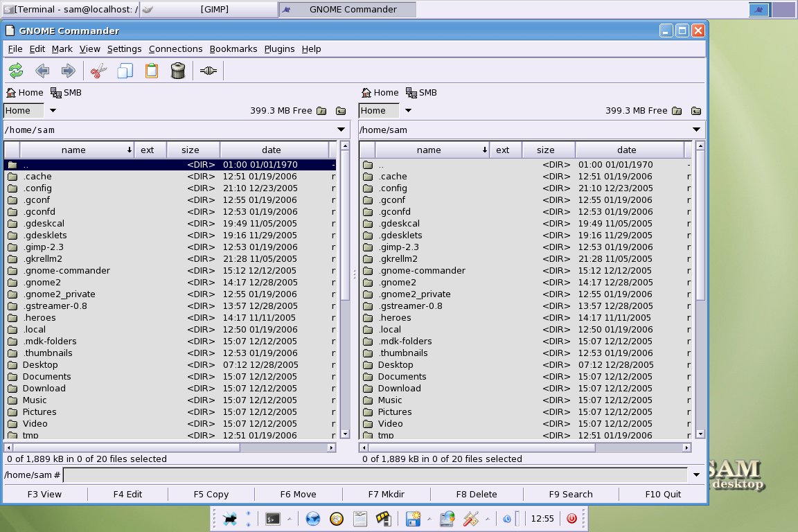Sort left panel by the size column

coord(193,150)
